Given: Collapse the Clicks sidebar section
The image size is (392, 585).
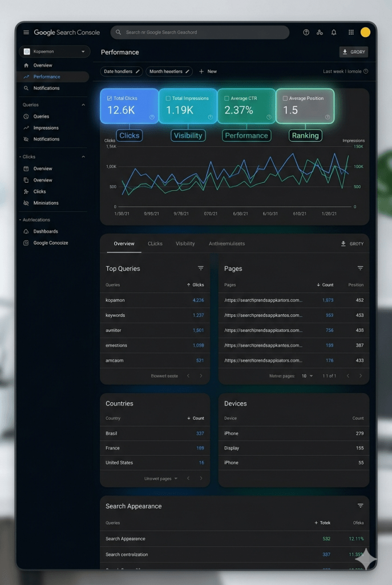Looking at the screenshot, I should click(x=83, y=157).
